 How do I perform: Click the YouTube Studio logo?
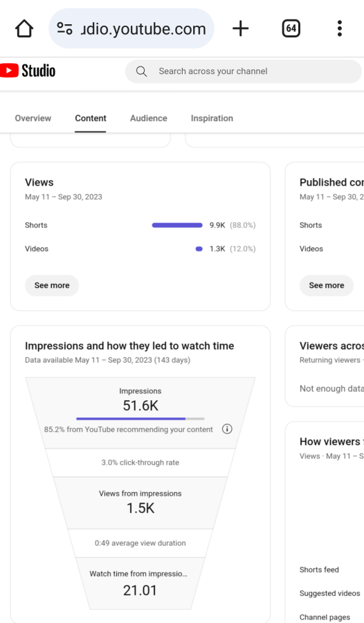(x=28, y=71)
